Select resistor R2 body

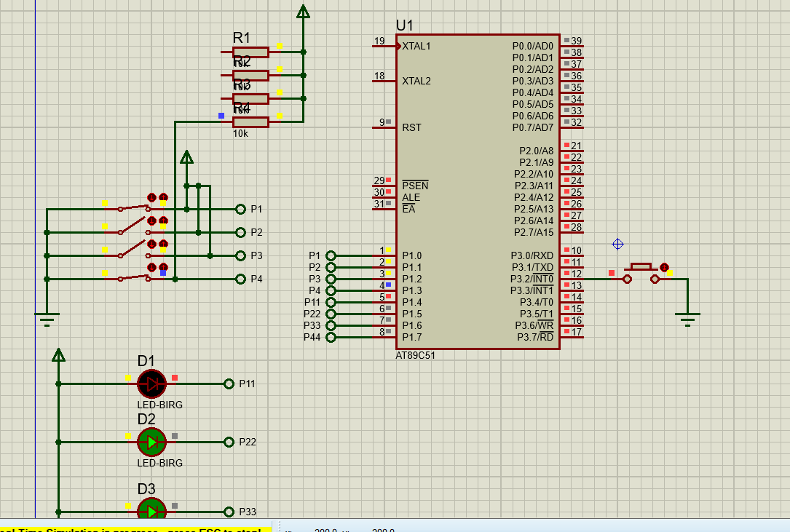pos(250,76)
